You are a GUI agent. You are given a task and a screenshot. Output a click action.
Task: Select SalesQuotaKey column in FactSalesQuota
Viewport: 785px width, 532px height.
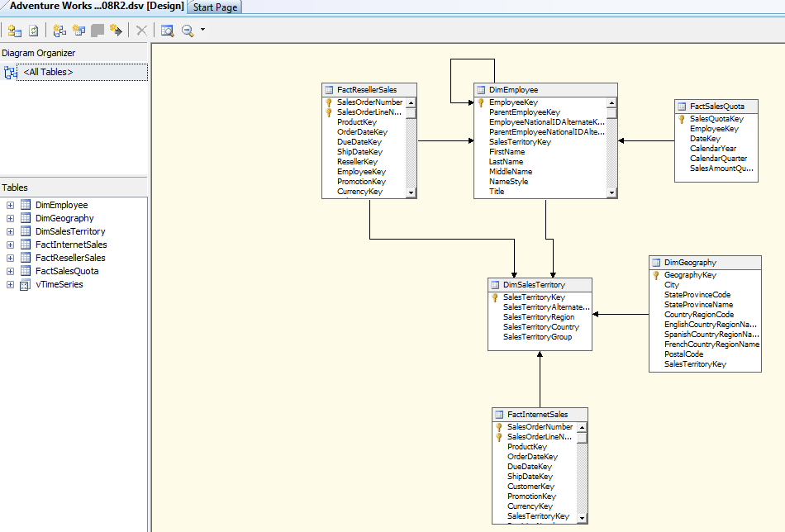pyautogui.click(x=716, y=119)
